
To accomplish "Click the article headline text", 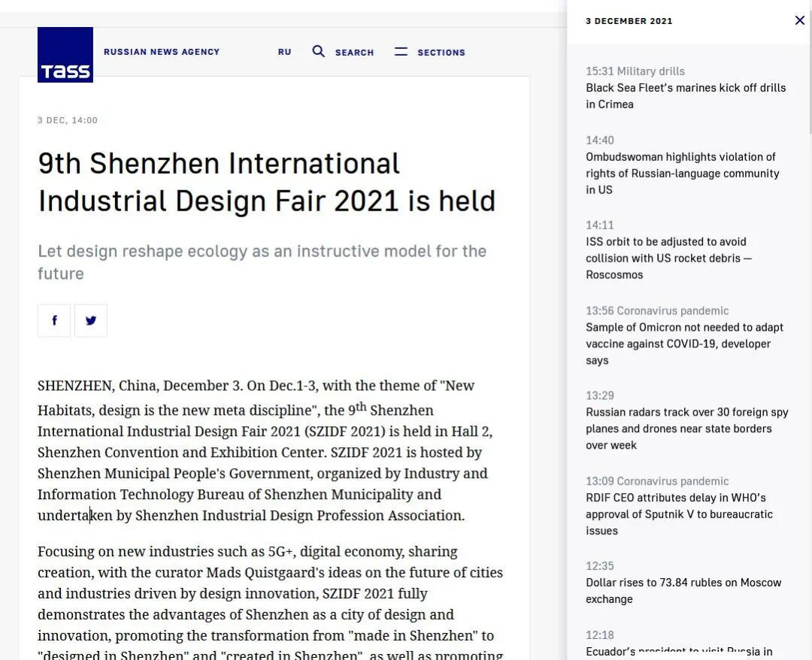I will click(x=267, y=182).
